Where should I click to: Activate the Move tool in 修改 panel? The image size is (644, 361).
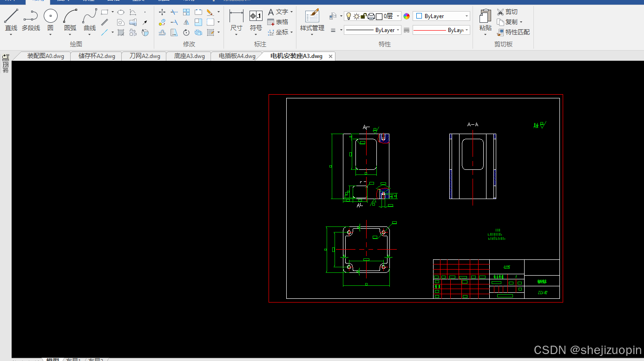pyautogui.click(x=162, y=12)
